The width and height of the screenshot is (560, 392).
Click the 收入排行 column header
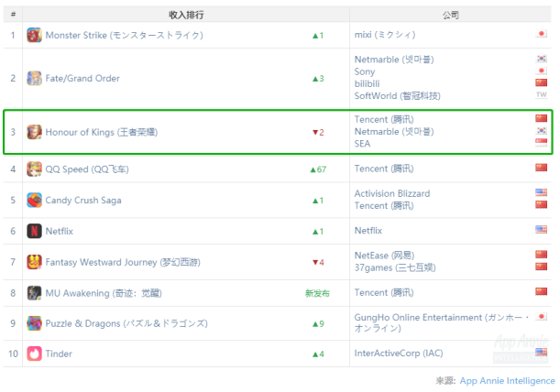186,15
